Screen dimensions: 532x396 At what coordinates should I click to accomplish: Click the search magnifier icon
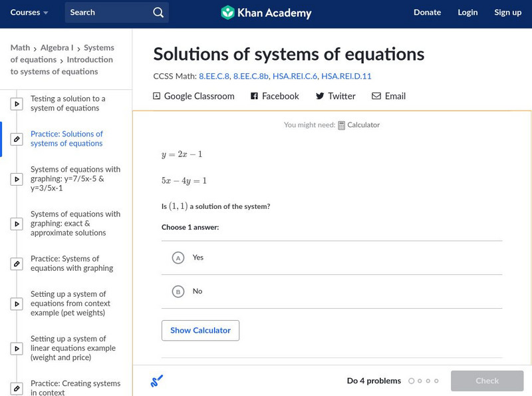158,13
